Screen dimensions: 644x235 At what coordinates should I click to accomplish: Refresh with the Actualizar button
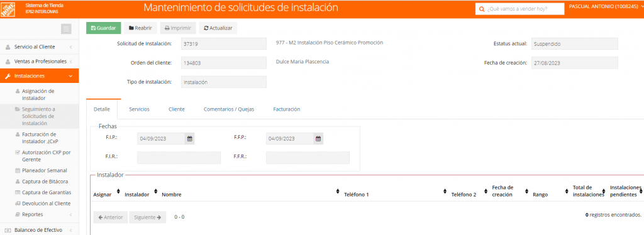218,28
